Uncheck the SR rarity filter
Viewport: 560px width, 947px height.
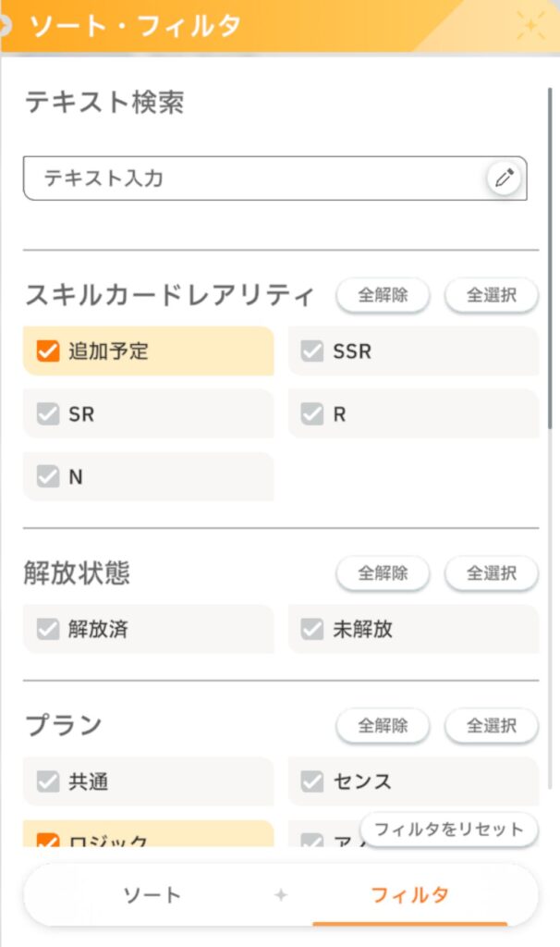coord(48,414)
